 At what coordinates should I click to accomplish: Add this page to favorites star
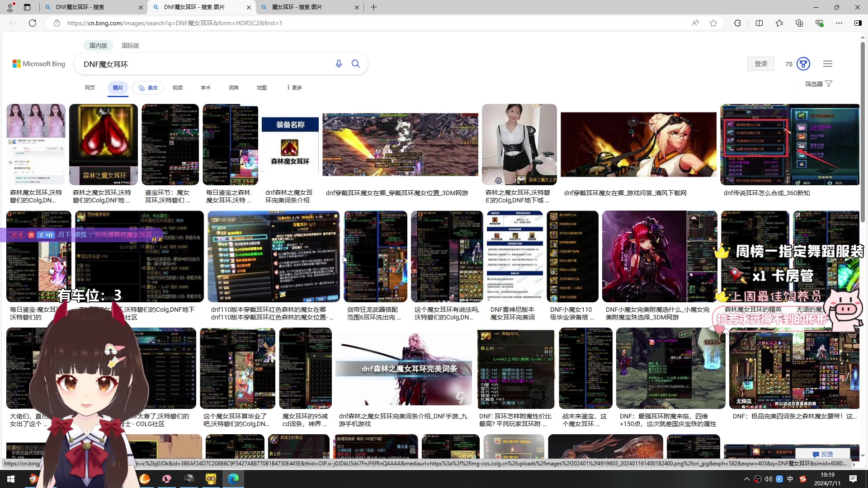click(x=713, y=23)
